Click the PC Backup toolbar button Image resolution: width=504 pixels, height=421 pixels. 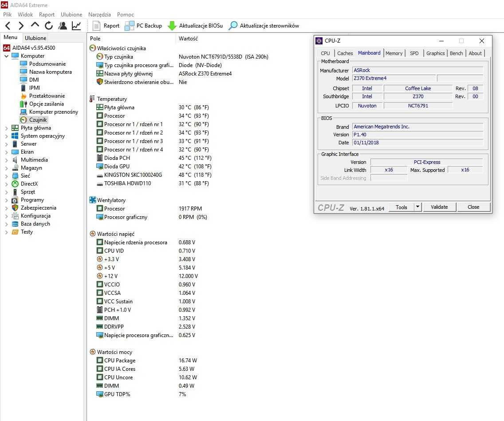tap(143, 26)
